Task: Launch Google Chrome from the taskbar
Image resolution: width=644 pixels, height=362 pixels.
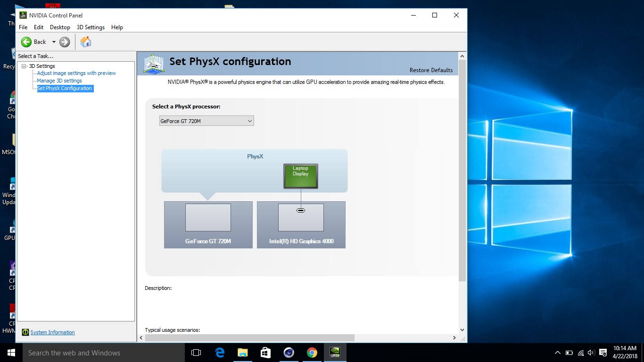Action: click(312, 353)
